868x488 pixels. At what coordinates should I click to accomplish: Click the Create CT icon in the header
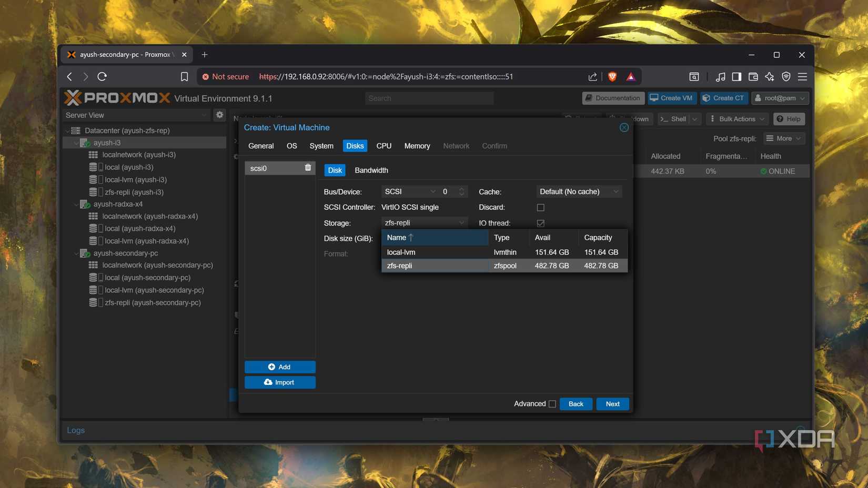(x=705, y=98)
